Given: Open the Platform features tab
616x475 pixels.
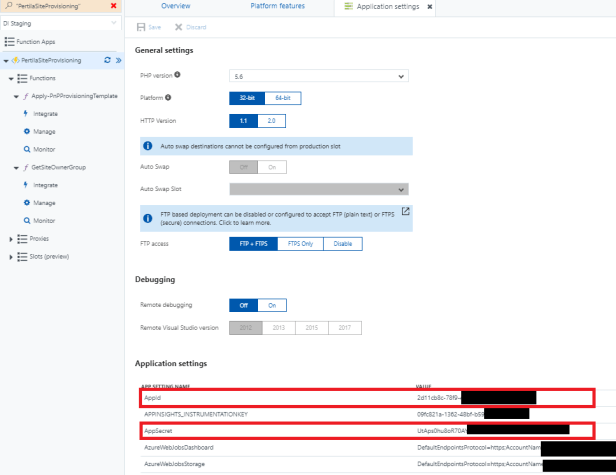Looking at the screenshot, I should click(278, 7).
